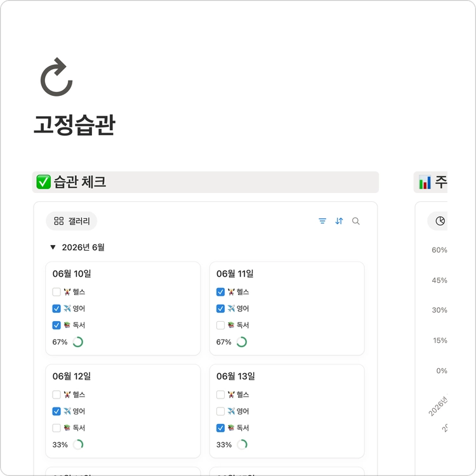Check 영어 on the 06월 13일 card

220,411
